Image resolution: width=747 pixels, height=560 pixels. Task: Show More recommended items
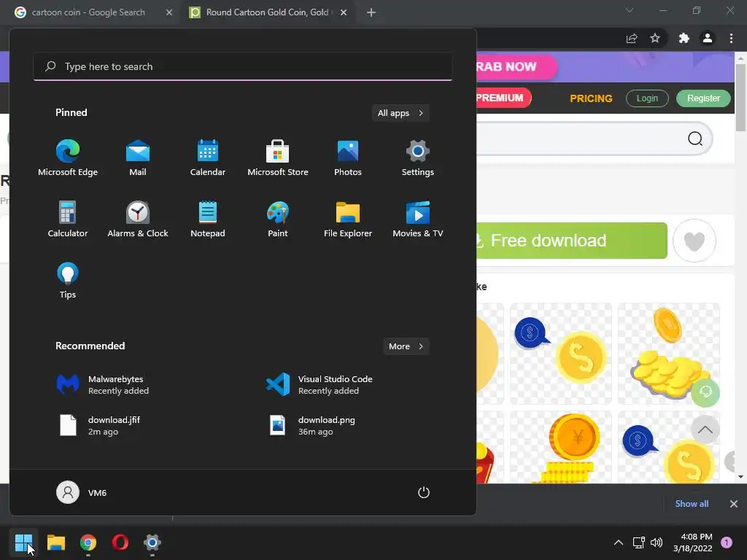pos(406,346)
